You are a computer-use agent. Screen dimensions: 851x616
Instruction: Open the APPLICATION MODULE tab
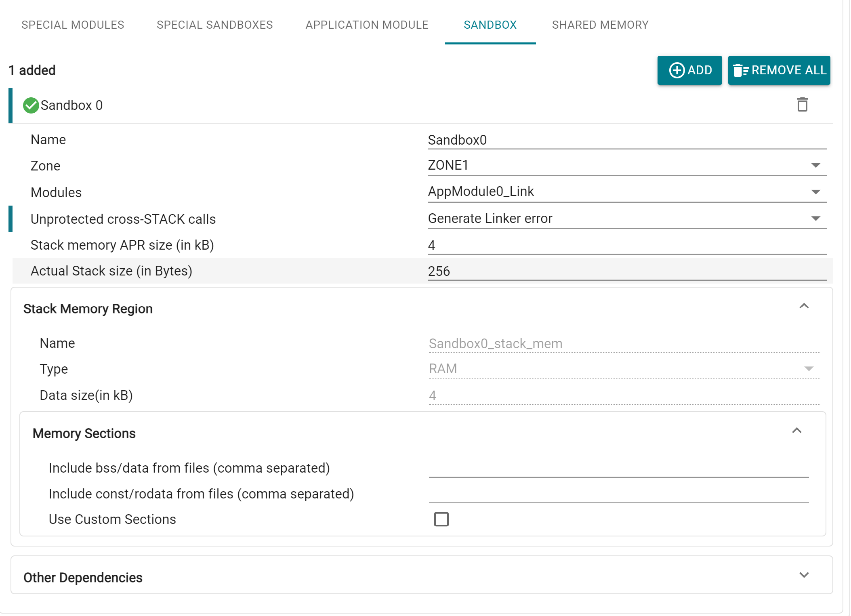(x=367, y=25)
